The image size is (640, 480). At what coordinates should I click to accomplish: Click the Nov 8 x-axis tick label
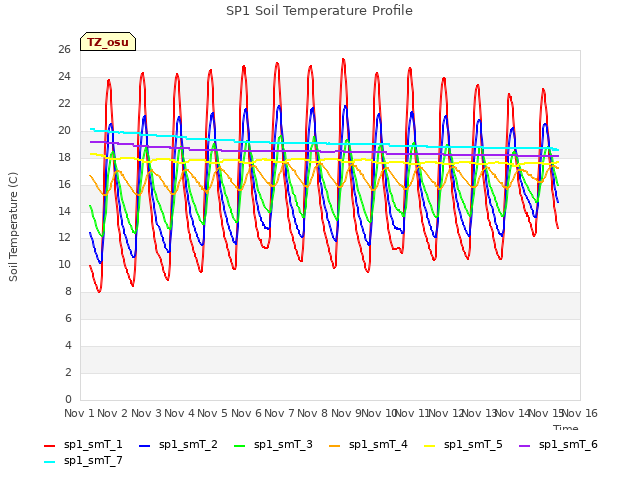pos(312,413)
